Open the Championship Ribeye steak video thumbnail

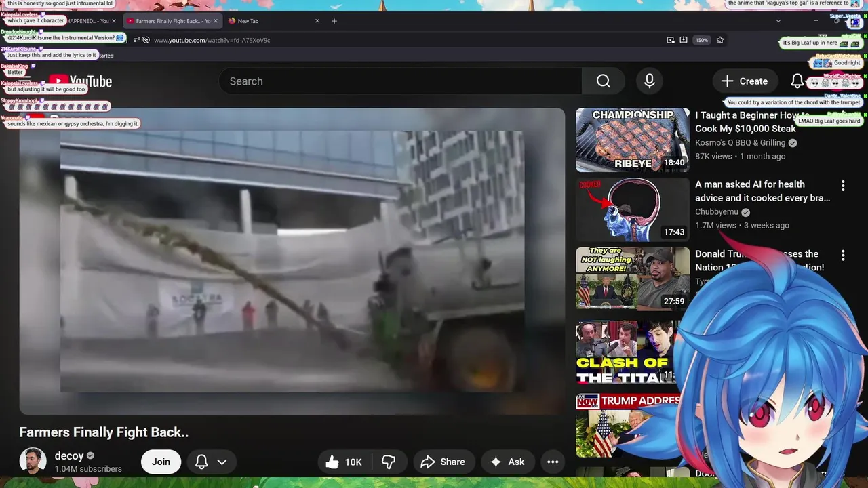[x=633, y=140]
